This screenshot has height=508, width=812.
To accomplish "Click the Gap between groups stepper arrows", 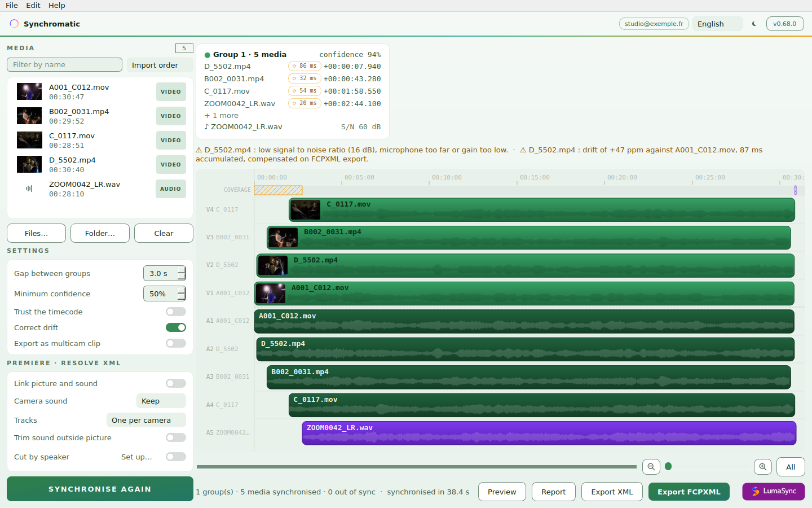I will (182, 273).
